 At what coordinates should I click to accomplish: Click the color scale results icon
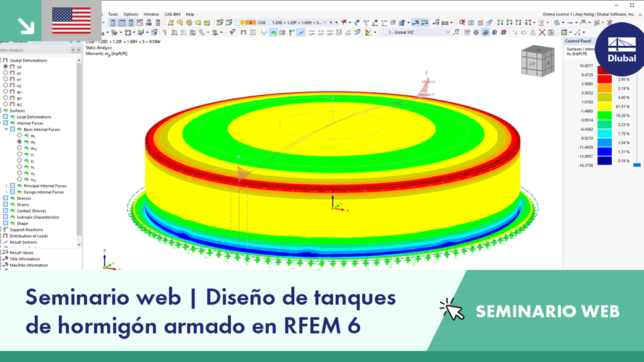click(x=369, y=32)
